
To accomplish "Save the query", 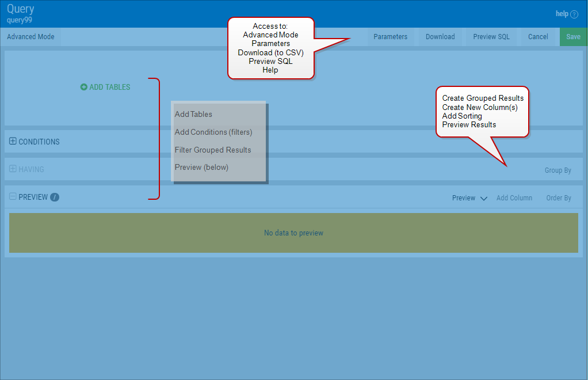I will coord(573,36).
